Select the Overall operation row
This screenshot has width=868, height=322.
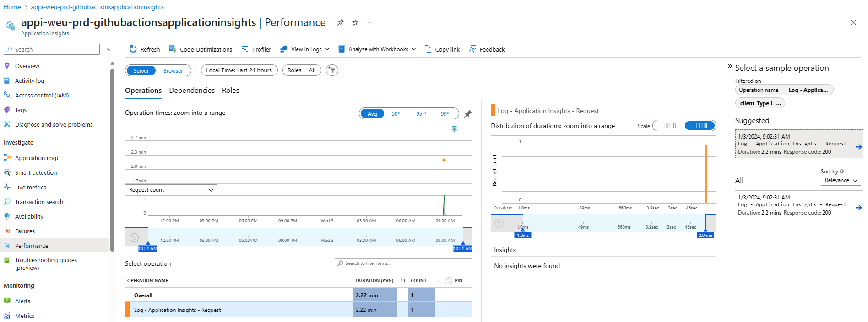[298, 295]
